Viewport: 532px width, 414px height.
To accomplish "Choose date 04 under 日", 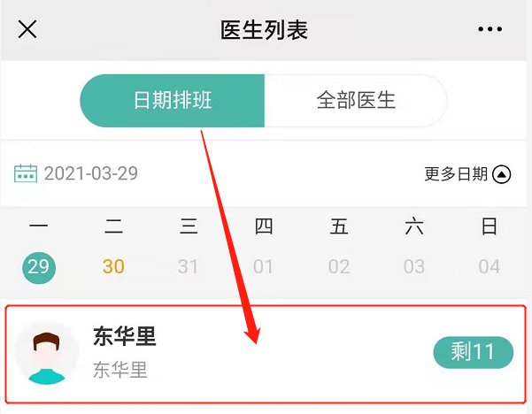I will coord(490,266).
